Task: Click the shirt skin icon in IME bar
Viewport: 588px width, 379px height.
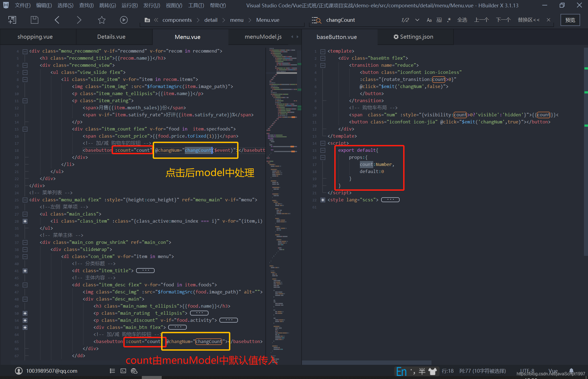Action: click(x=433, y=371)
